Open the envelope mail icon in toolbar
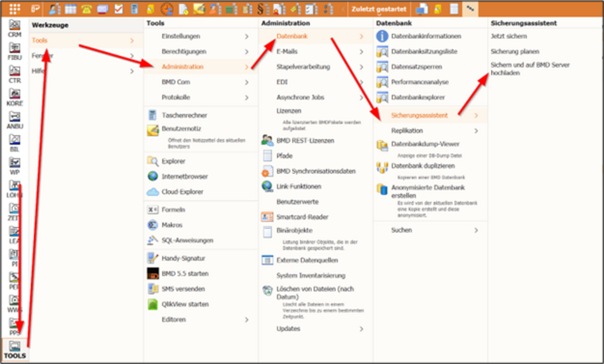The image size is (604, 364). (x=103, y=9)
